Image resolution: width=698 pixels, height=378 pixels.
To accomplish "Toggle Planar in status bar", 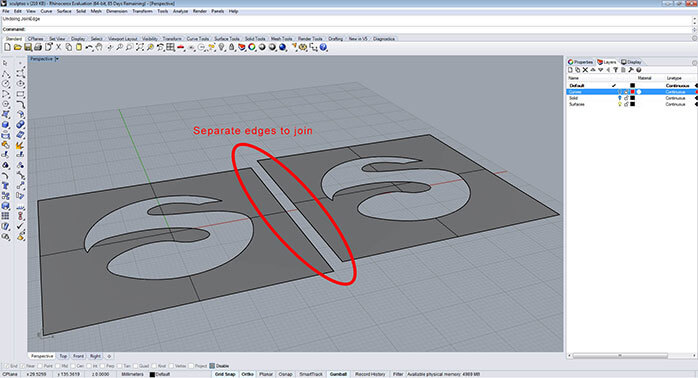I will pyautogui.click(x=266, y=374).
